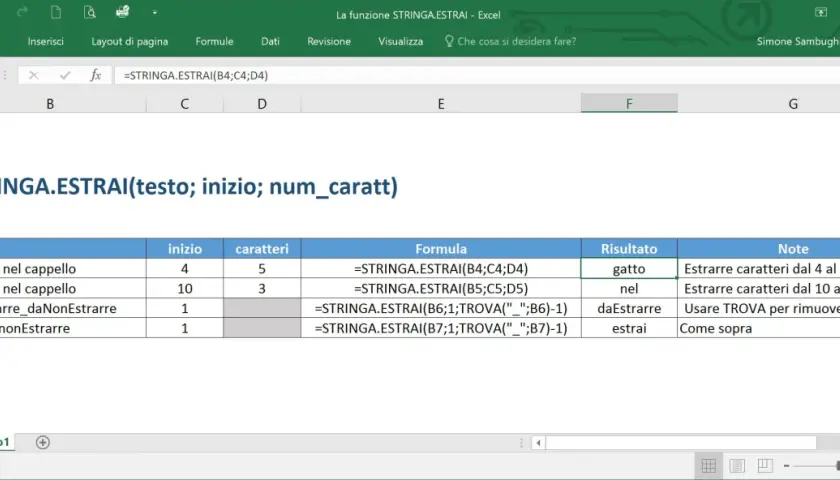The image size is (840, 480).
Task: Select column E header
Action: [441, 104]
